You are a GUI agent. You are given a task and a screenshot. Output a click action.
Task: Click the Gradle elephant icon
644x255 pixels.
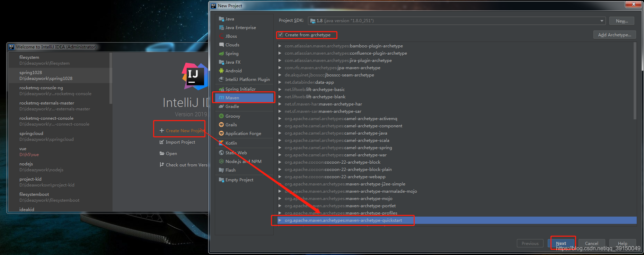tap(221, 107)
